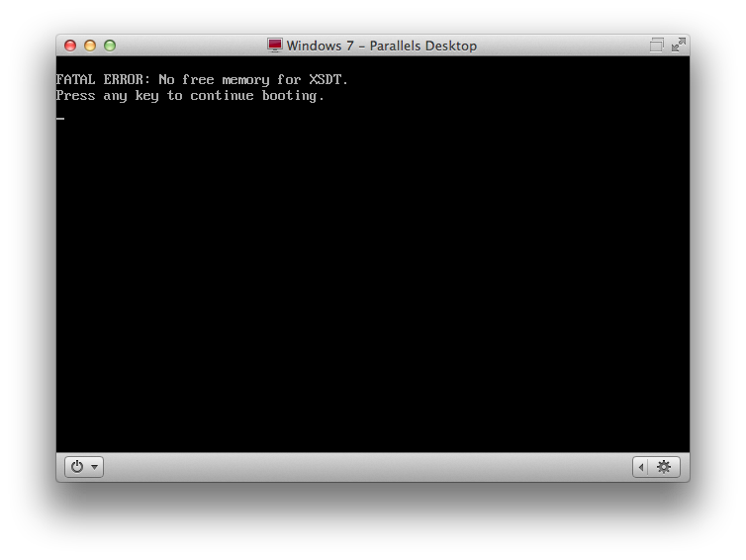
Task: Expand the status bar devices arrow
Action: [x=641, y=467]
